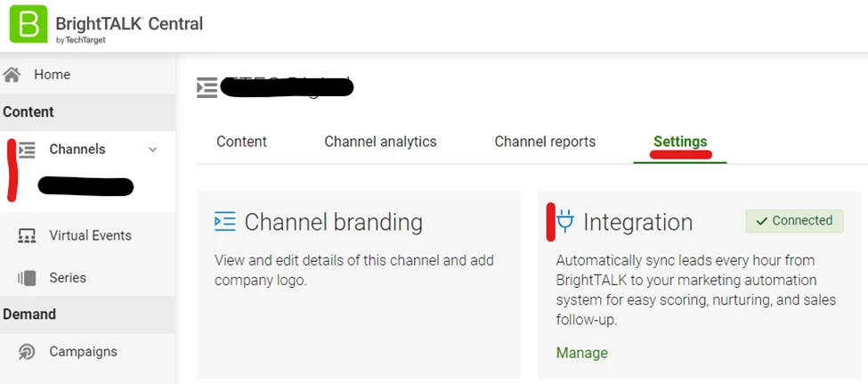Click the BrightTALK green logo icon
Viewport: 868px width, 384px height.
(x=28, y=24)
